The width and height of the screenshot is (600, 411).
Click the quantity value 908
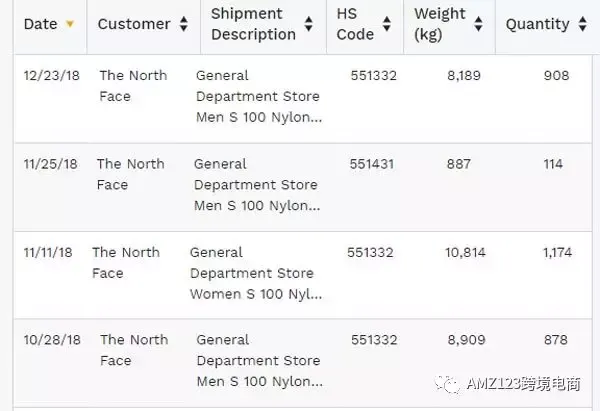556,75
